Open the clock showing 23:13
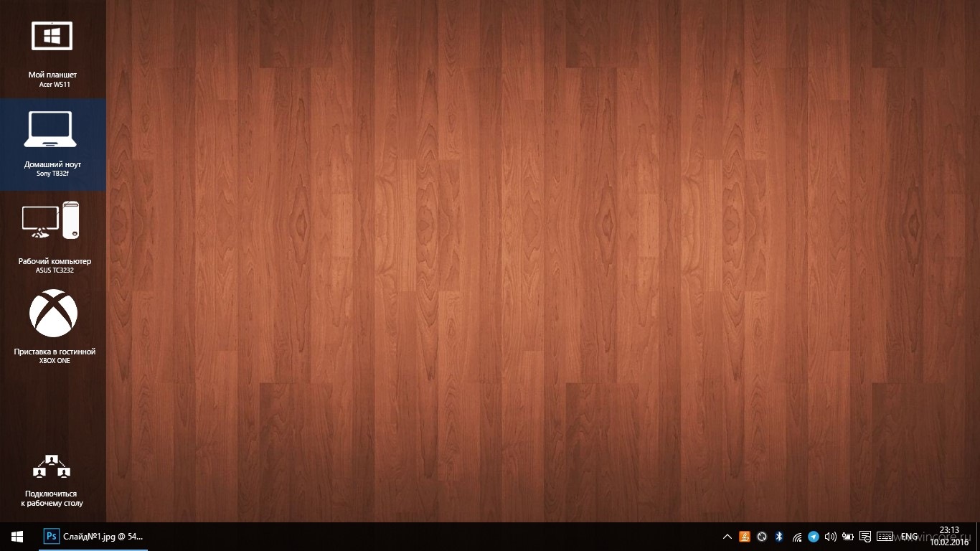980x551 pixels. 949,537
